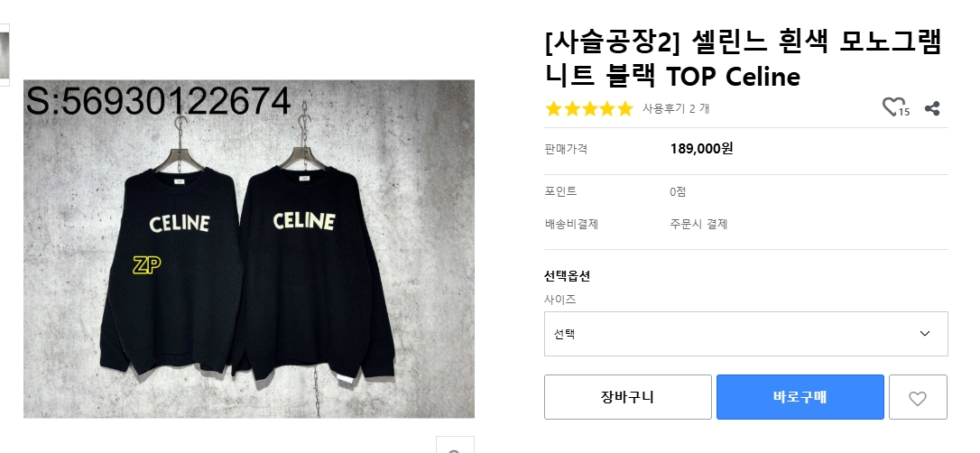Click the image zoom magnifier box below photo
980x453 pixels.
455,445
